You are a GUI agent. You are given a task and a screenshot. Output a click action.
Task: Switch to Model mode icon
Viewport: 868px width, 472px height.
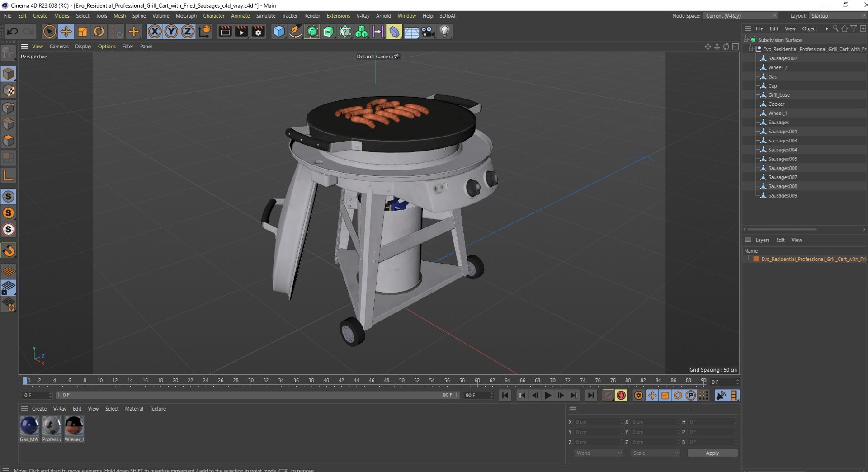pyautogui.click(x=9, y=74)
